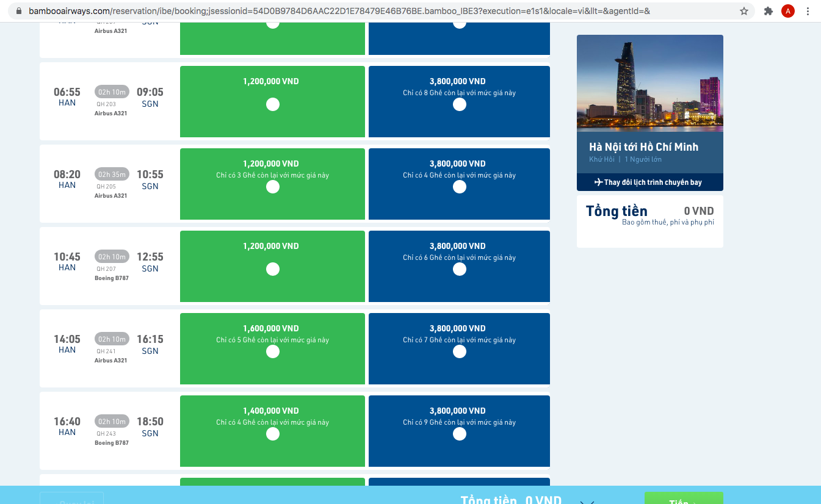821x504 pixels.
Task: Click the Hà Nội tới Hồ Chí Minh heading
Action: pos(643,147)
